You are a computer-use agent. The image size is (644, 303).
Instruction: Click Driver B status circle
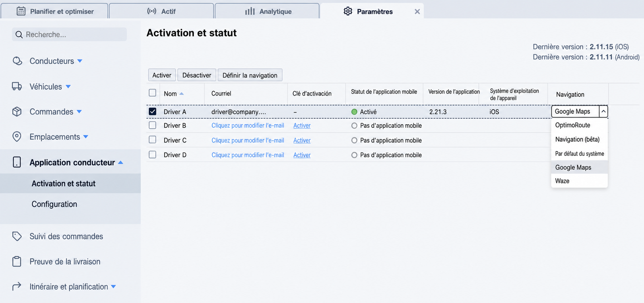tap(354, 125)
